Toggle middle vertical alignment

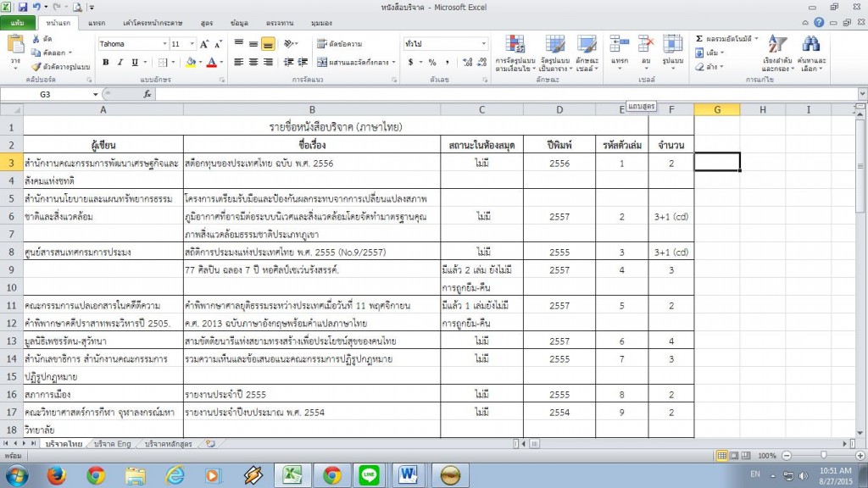click(x=253, y=43)
